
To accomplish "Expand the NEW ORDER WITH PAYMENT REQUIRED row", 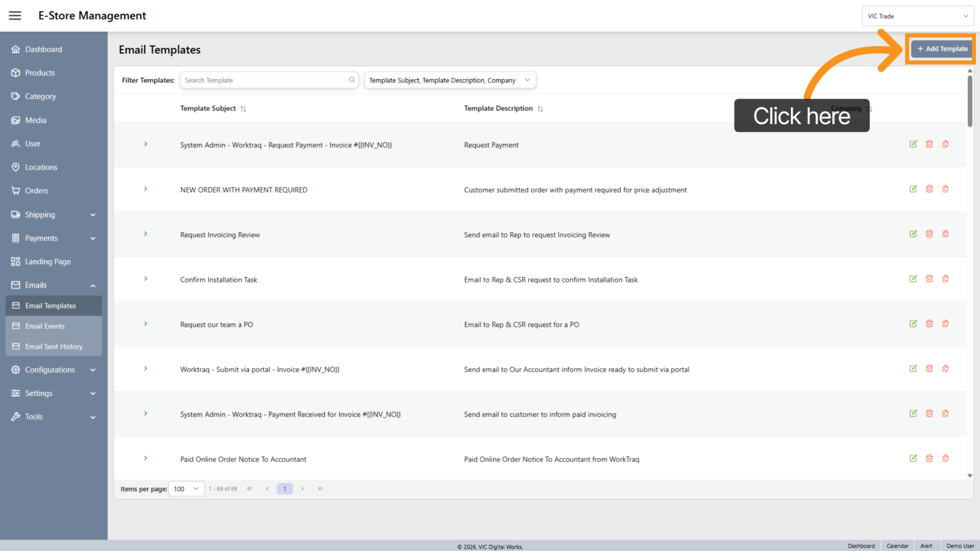I will coord(146,189).
